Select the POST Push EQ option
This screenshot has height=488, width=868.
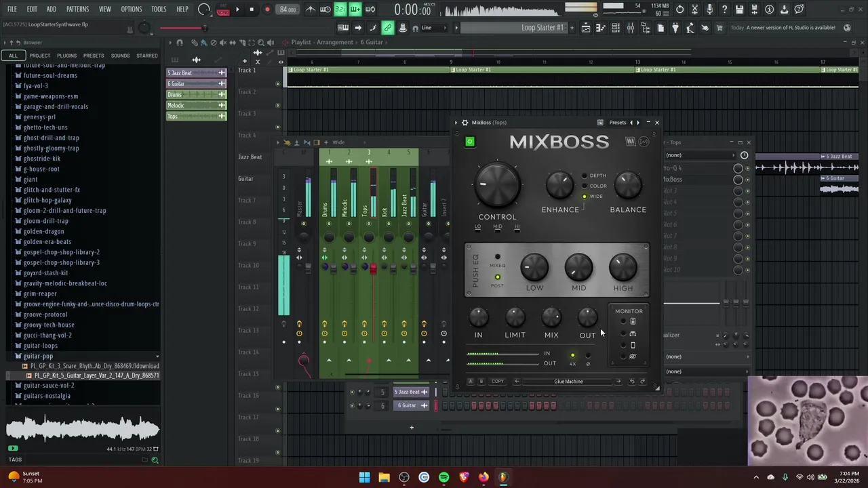click(497, 277)
